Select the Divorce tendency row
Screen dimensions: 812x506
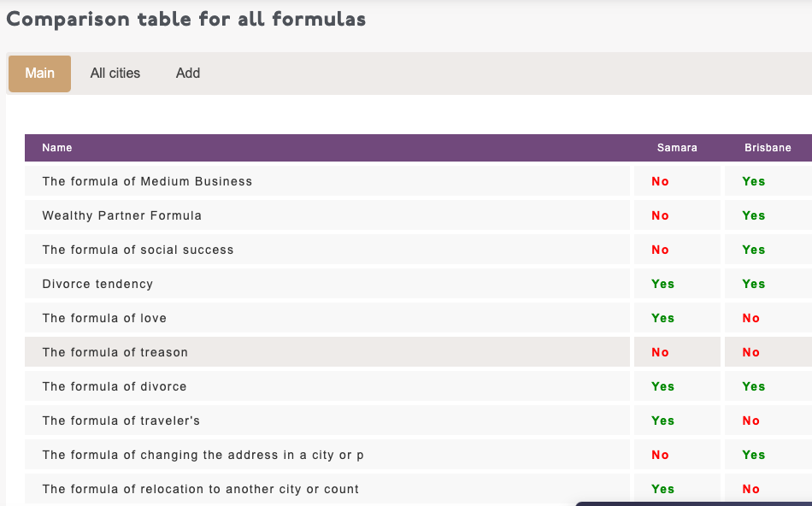[x=97, y=284]
